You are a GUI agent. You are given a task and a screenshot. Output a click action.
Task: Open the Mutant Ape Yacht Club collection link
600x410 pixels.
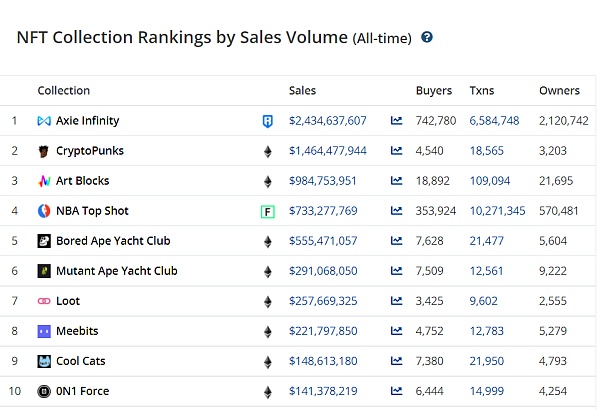click(x=116, y=271)
